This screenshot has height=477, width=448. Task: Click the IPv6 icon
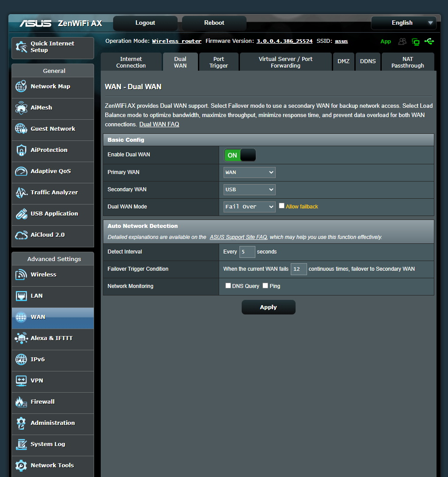pyautogui.click(x=21, y=359)
